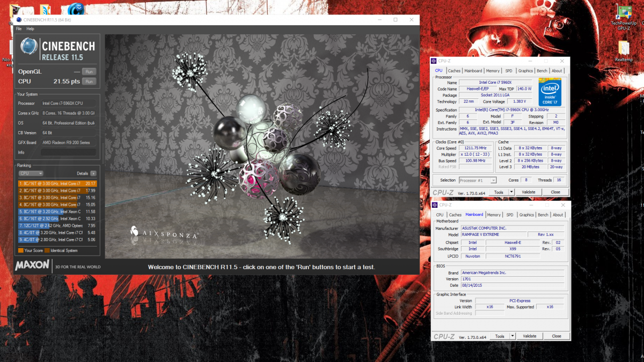Click the Intel Core i7 badge in CPU-Z
The image size is (644, 362).
click(550, 92)
